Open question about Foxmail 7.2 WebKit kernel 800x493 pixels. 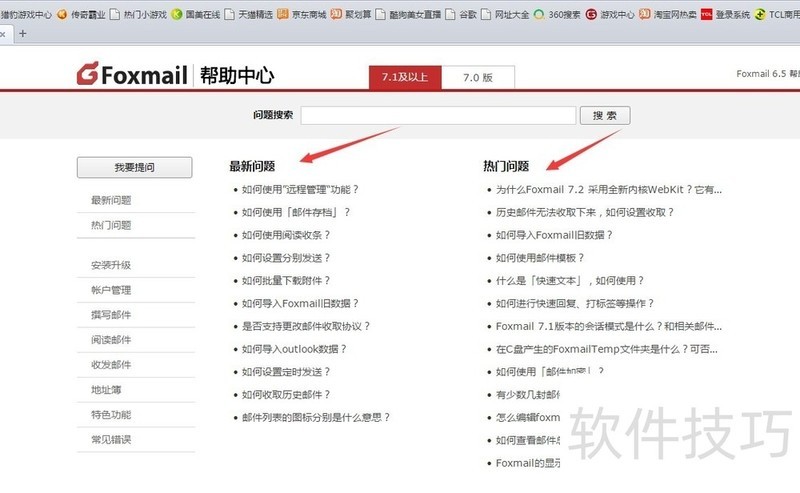tap(609, 189)
